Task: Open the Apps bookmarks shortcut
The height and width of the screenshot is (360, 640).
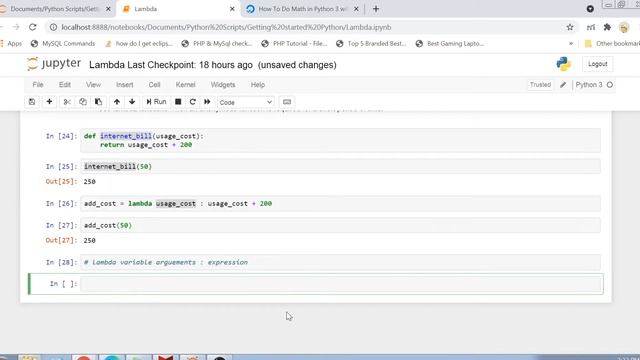Action: coord(11,43)
